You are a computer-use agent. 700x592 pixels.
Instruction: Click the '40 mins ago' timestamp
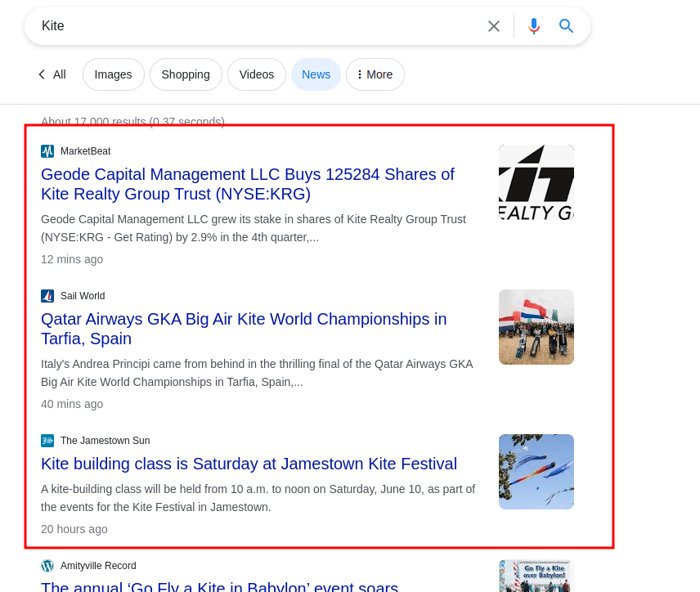pos(72,404)
